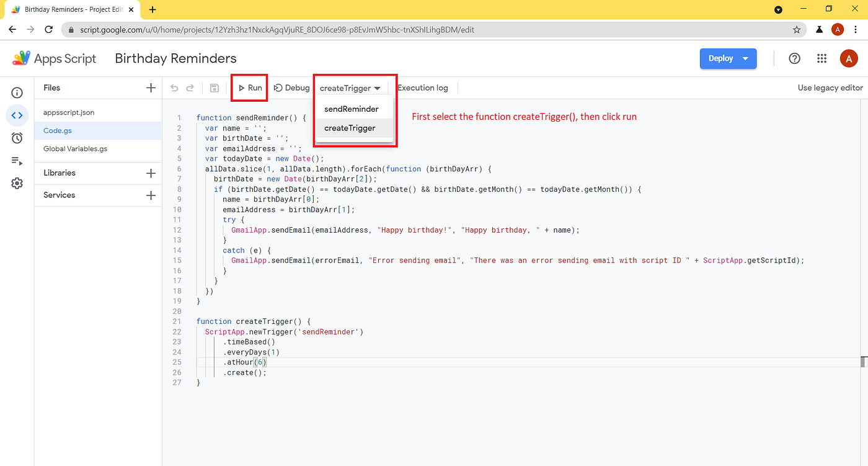Start the Debug session
The width and height of the screenshot is (868, 466).
click(x=291, y=87)
